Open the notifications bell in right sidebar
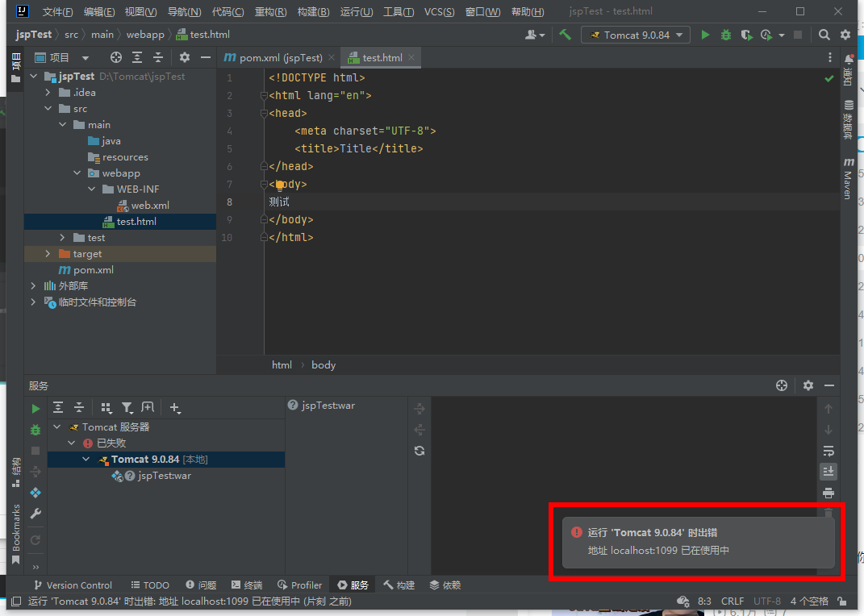The image size is (864, 616). click(x=849, y=60)
